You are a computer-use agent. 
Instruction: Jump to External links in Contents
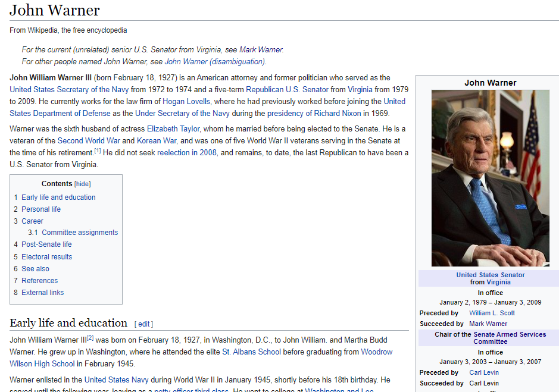[42, 293]
